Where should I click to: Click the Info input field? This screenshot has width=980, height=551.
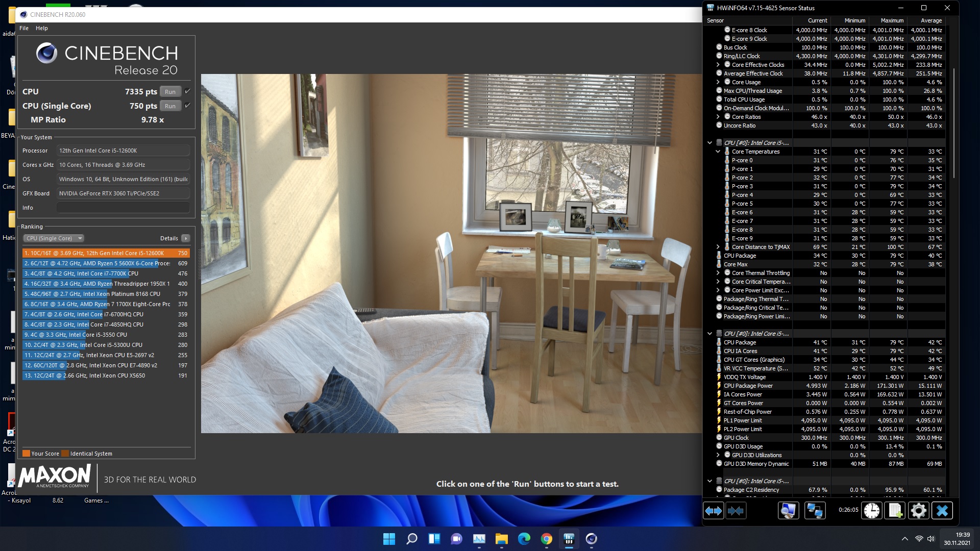tap(123, 208)
